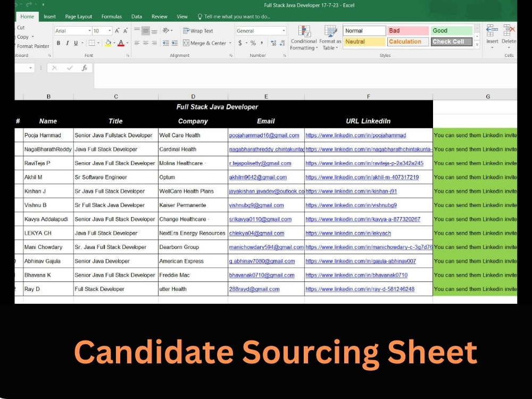Toggle Wrap Text
The image size is (532, 399).
pyautogui.click(x=198, y=31)
